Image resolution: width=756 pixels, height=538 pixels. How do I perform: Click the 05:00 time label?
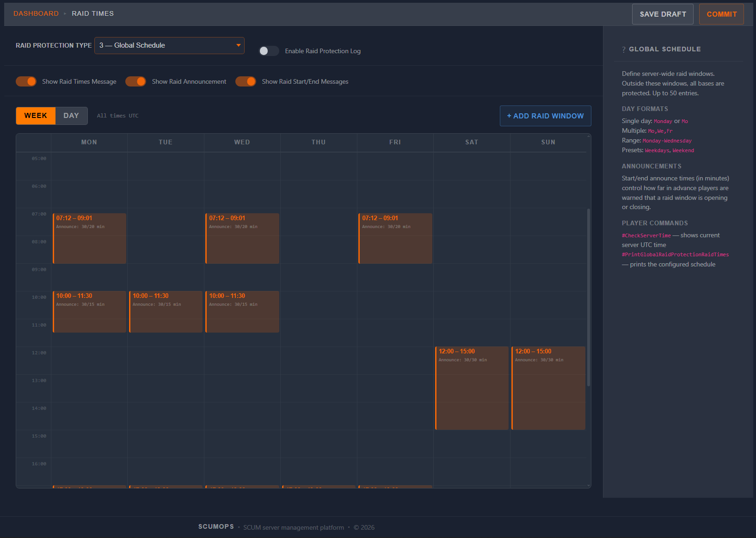point(39,159)
